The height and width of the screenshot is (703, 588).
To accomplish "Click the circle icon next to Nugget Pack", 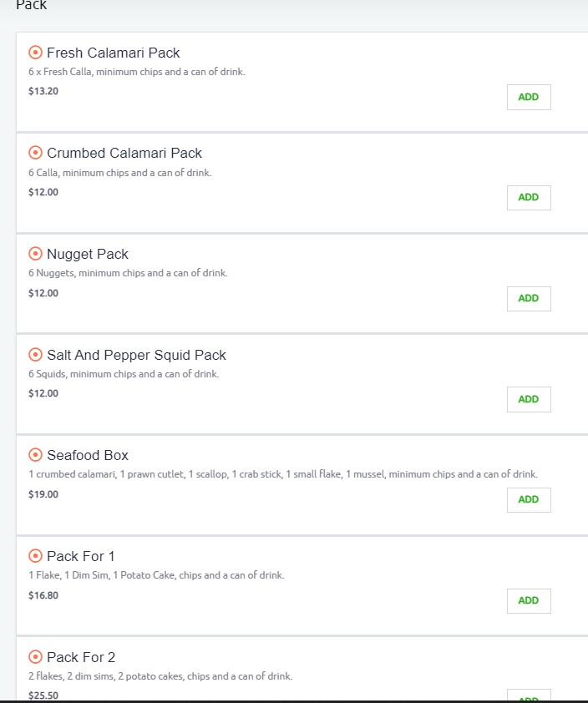I will 35,254.
